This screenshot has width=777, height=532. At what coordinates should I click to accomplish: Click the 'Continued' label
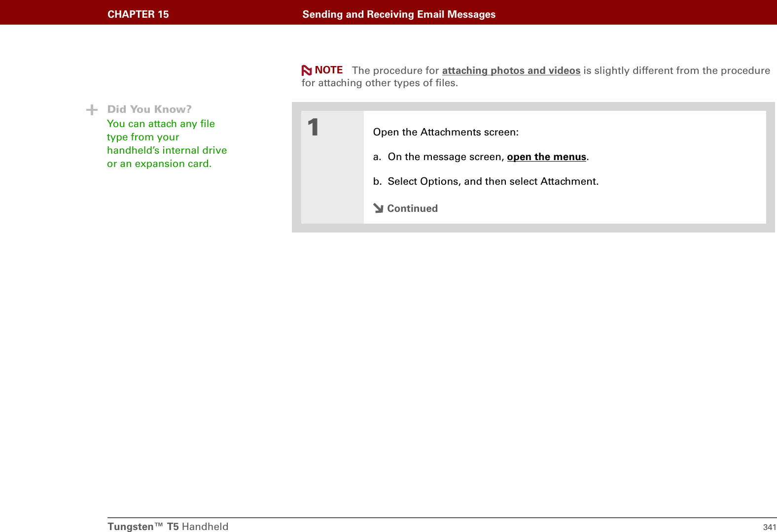tap(412, 208)
